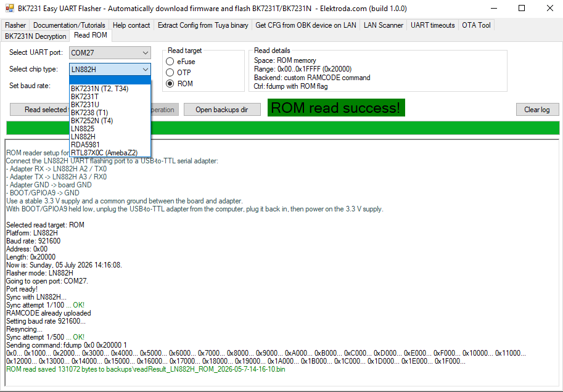Pick BK7231N (T2, T34) from chip list
Image resolution: width=563 pixels, height=392 pixels.
tap(110, 89)
